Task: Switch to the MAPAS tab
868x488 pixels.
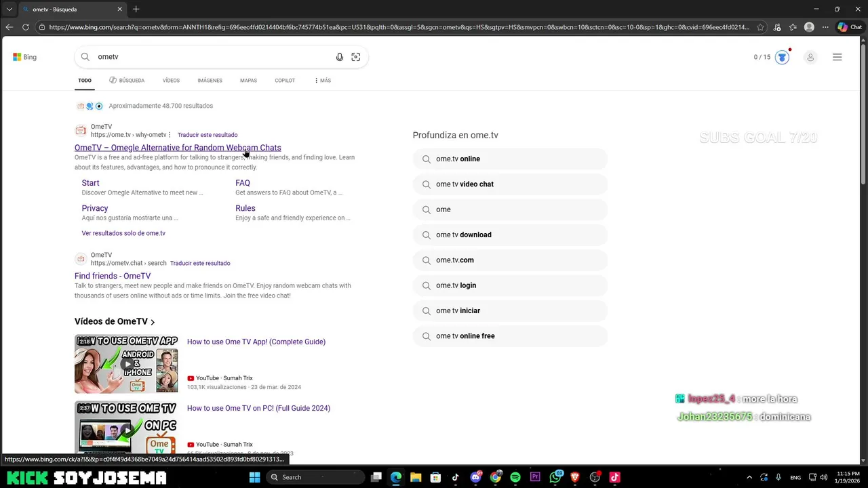Action: 248,81
